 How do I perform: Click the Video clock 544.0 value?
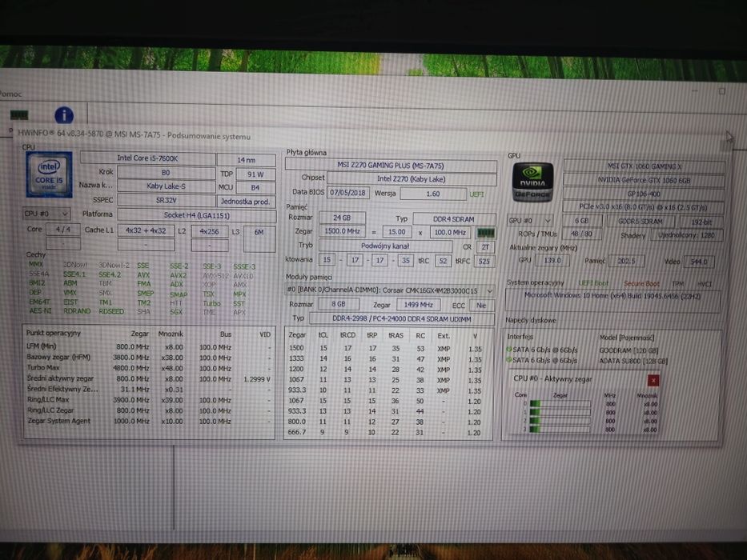pos(699,262)
